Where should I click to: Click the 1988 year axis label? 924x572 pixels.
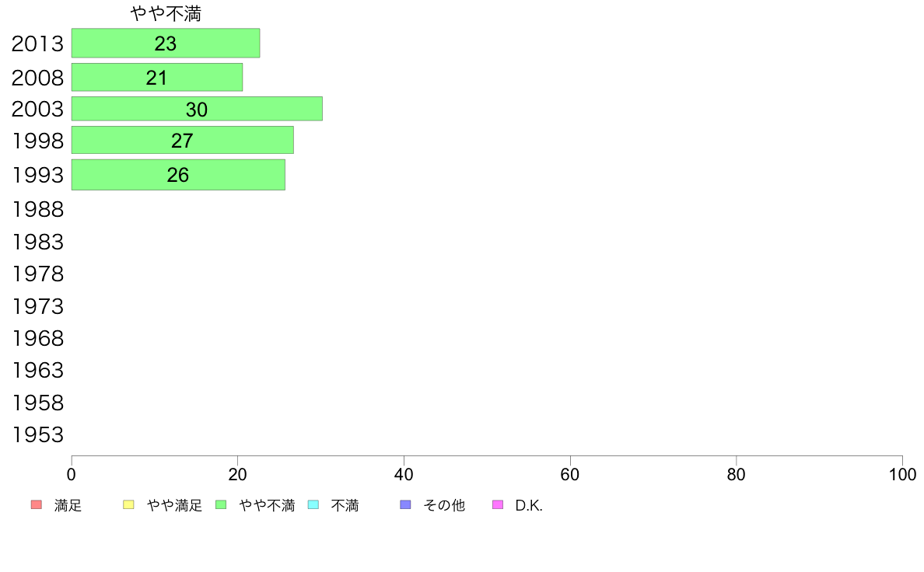(37, 210)
